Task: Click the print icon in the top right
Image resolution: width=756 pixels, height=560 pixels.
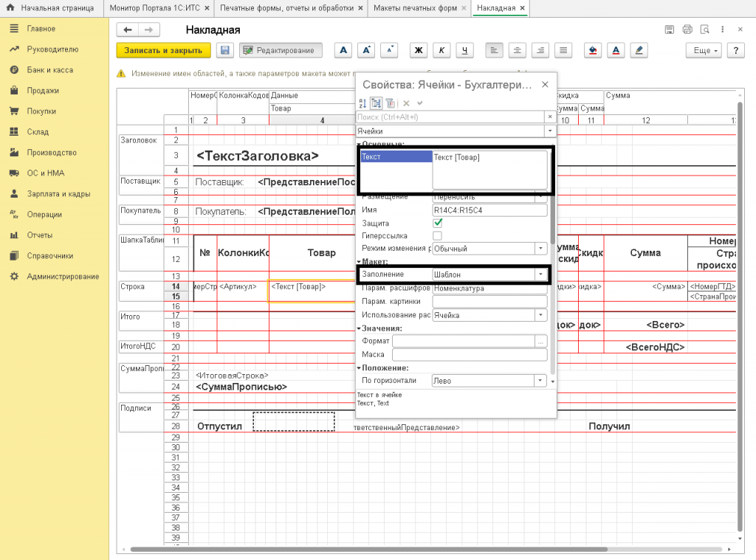Action: pos(687,30)
